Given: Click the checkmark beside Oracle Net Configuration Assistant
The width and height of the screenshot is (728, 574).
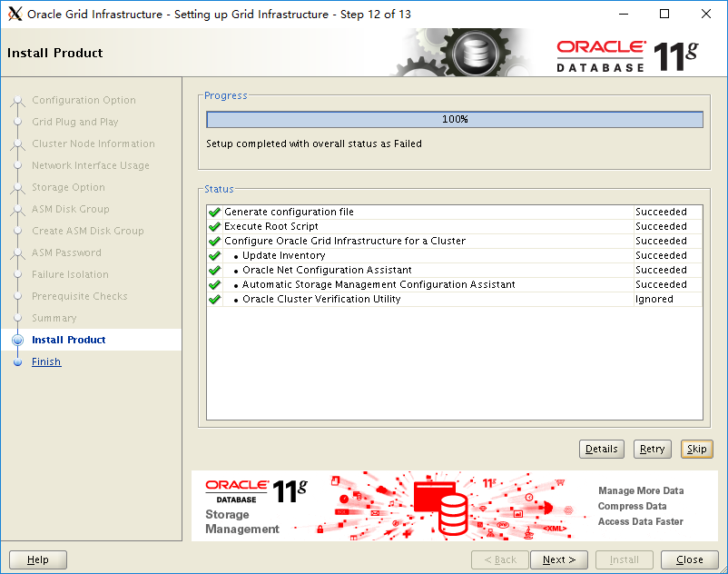Looking at the screenshot, I should pos(214,270).
